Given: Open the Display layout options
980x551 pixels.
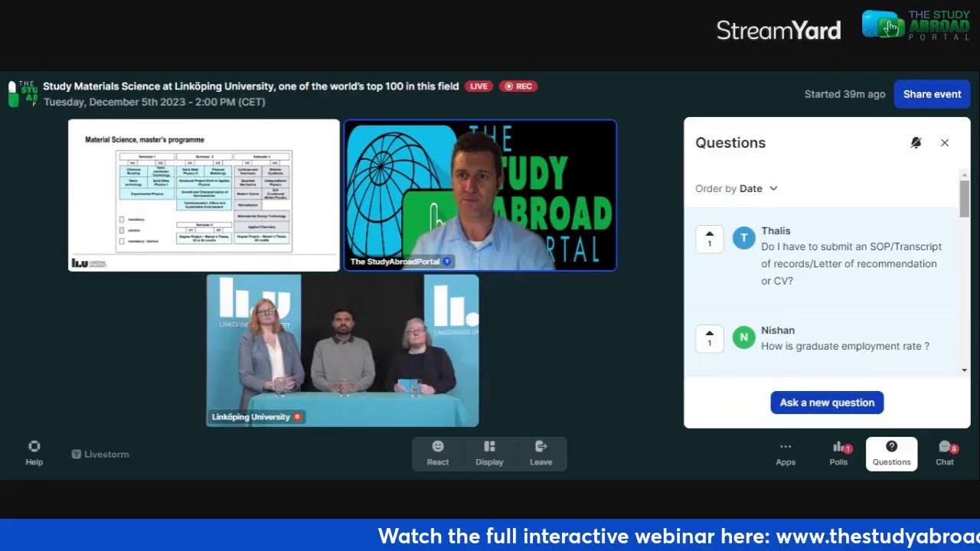Looking at the screenshot, I should pos(489,453).
